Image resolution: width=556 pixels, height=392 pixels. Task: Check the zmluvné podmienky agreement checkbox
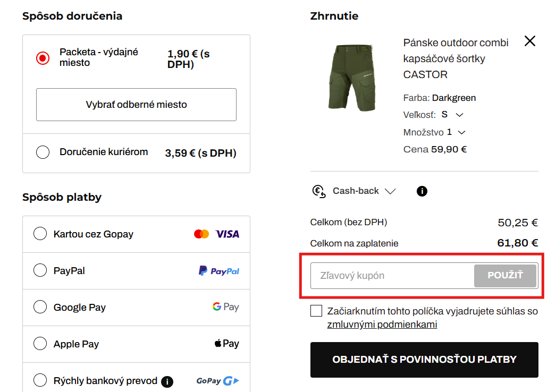coord(316,310)
